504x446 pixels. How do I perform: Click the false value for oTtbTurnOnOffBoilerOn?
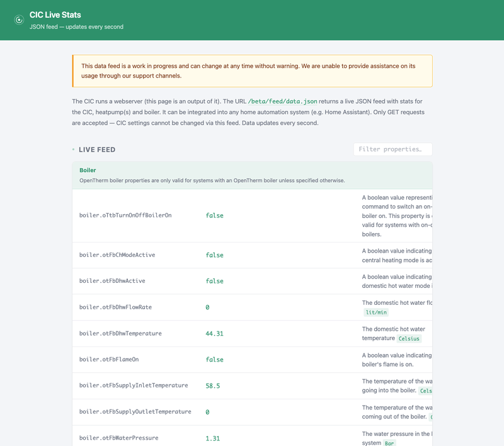point(214,215)
